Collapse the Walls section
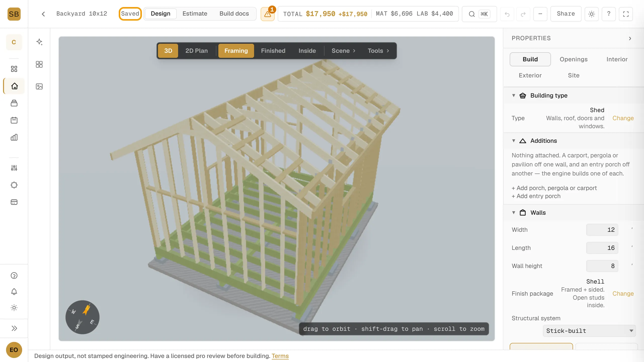This screenshot has height=362, width=644. (x=514, y=213)
